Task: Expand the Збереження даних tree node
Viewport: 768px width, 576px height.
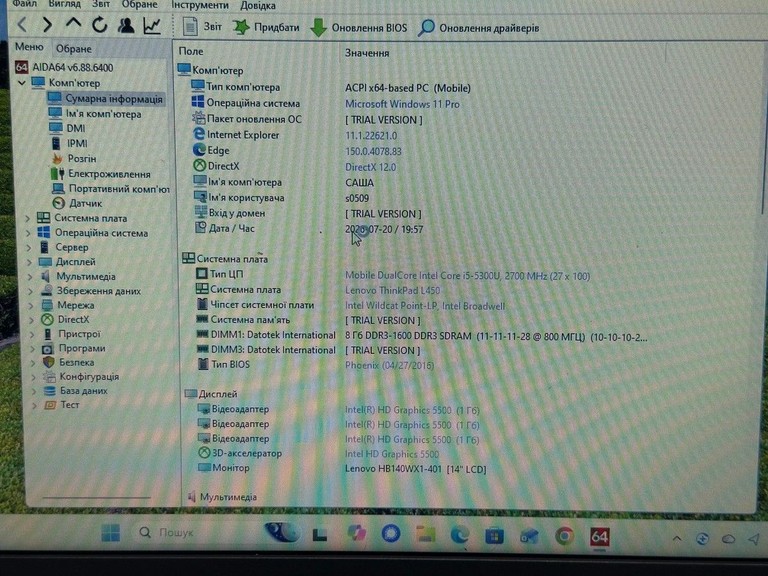Action: click(x=30, y=291)
